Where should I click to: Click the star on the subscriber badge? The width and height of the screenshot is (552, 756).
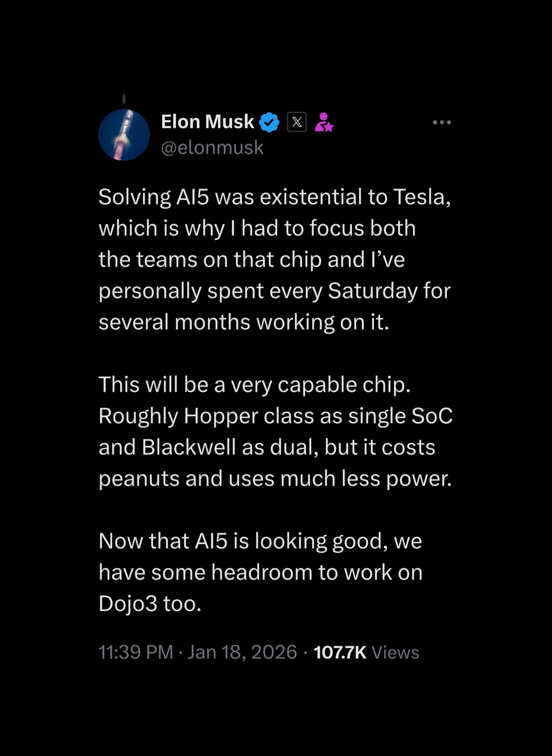[x=329, y=127]
